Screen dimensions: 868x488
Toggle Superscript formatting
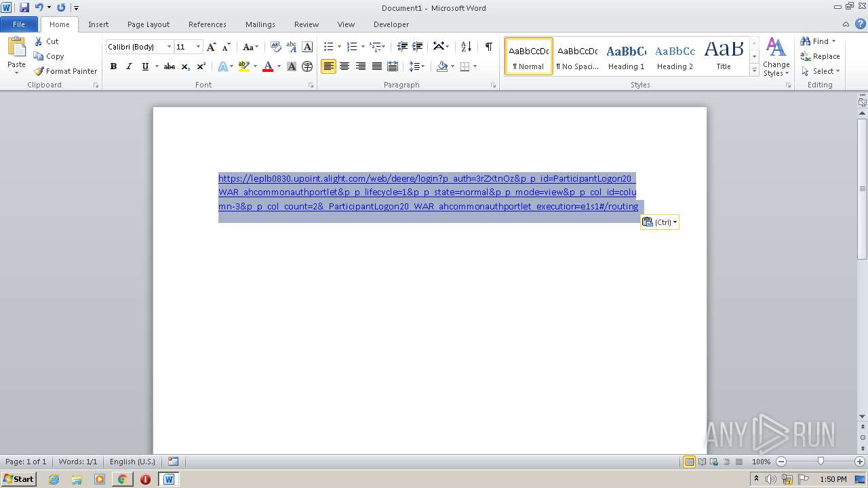tap(201, 66)
